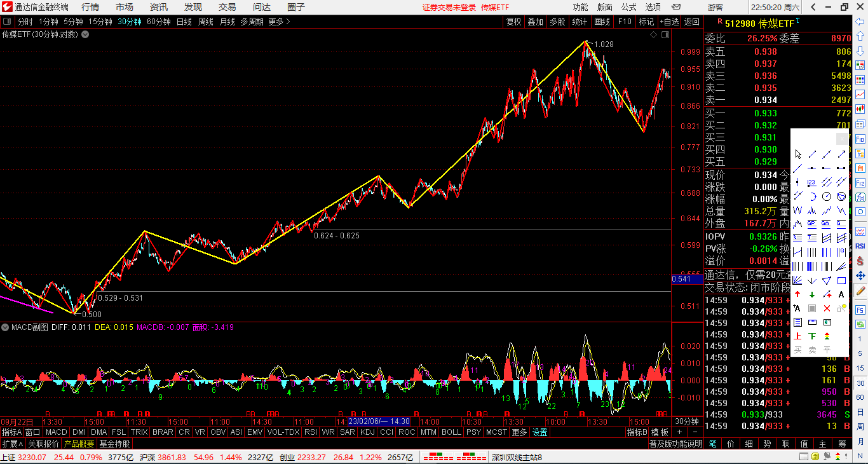Select the W wave pattern tool
This screenshot has height=464, width=868.
(x=797, y=210)
